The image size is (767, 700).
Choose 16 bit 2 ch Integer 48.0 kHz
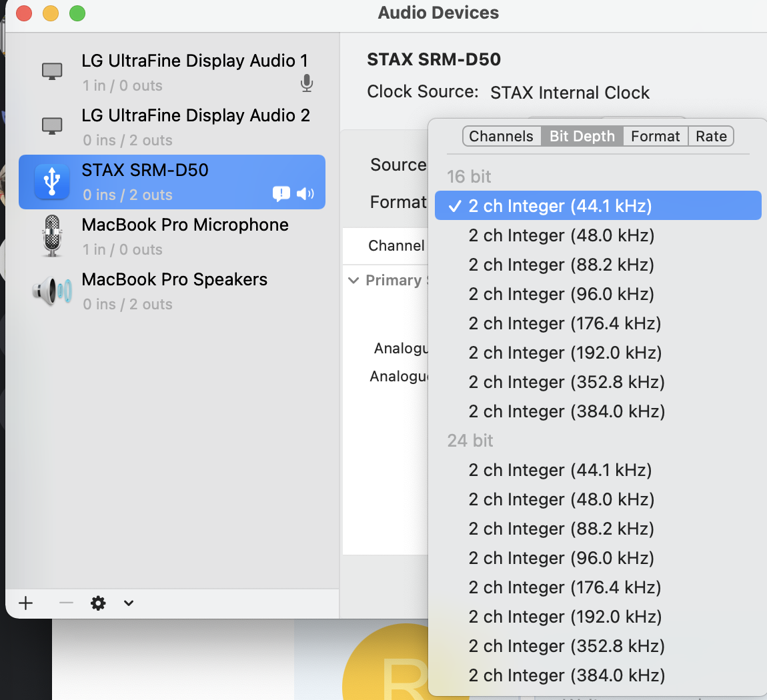(x=598, y=235)
